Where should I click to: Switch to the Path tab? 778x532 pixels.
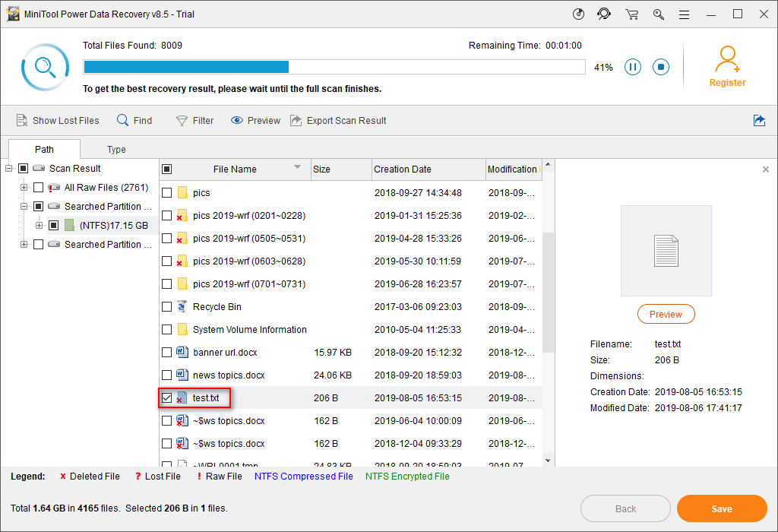(44, 150)
